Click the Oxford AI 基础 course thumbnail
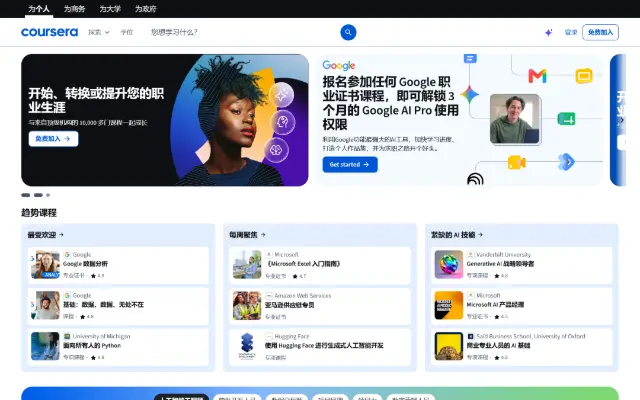Viewport: 640px width, 400px height. (449, 346)
